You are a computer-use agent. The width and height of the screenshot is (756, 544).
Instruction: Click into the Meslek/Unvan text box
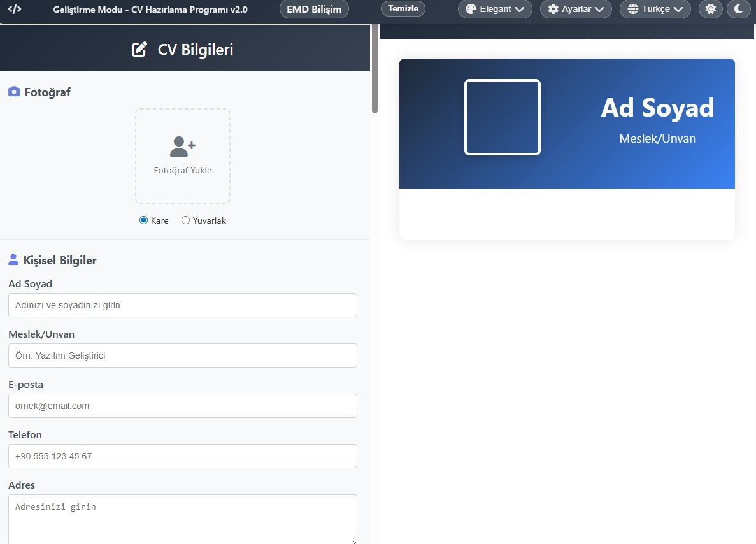point(182,355)
